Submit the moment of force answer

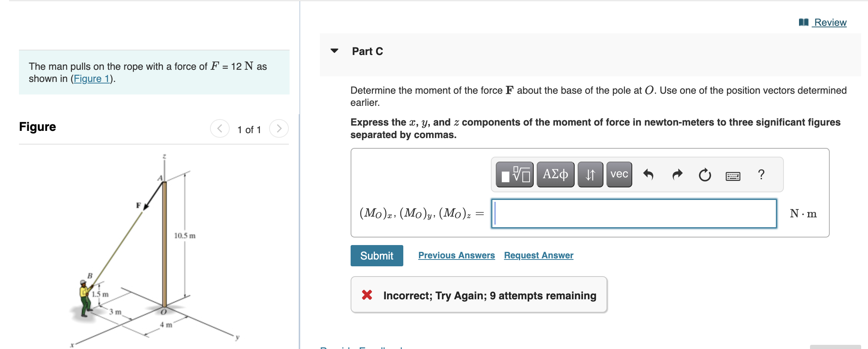click(376, 255)
